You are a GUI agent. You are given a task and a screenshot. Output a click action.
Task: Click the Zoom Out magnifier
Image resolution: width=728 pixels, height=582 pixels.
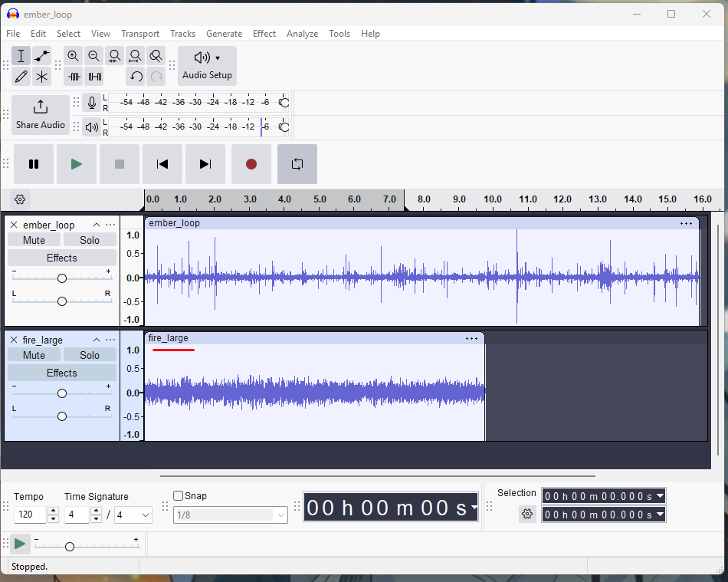(93, 56)
